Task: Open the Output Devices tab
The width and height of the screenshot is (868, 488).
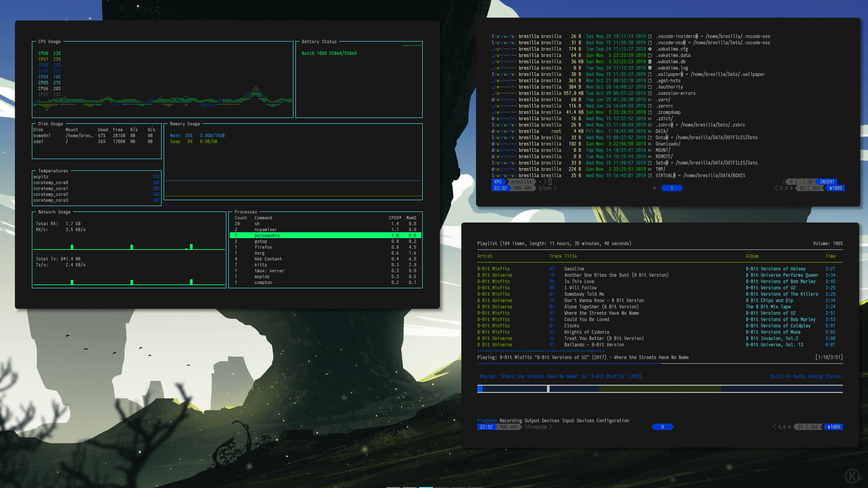Action: coord(542,421)
